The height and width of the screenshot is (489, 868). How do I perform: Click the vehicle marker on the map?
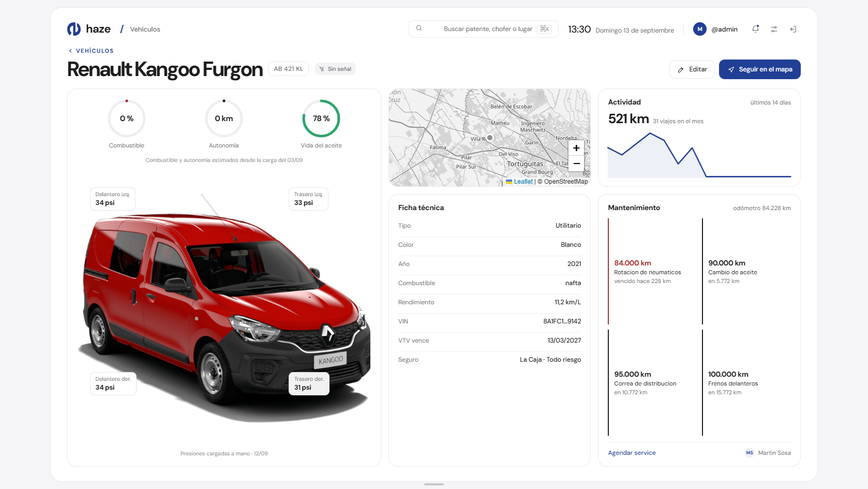[490, 138]
